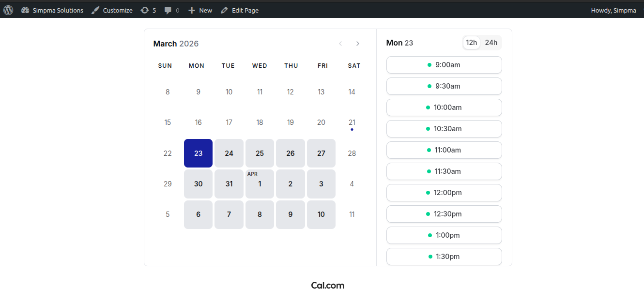Screen dimensions: 644x305
Task: Click the WordPress logo icon
Action: tap(8, 10)
